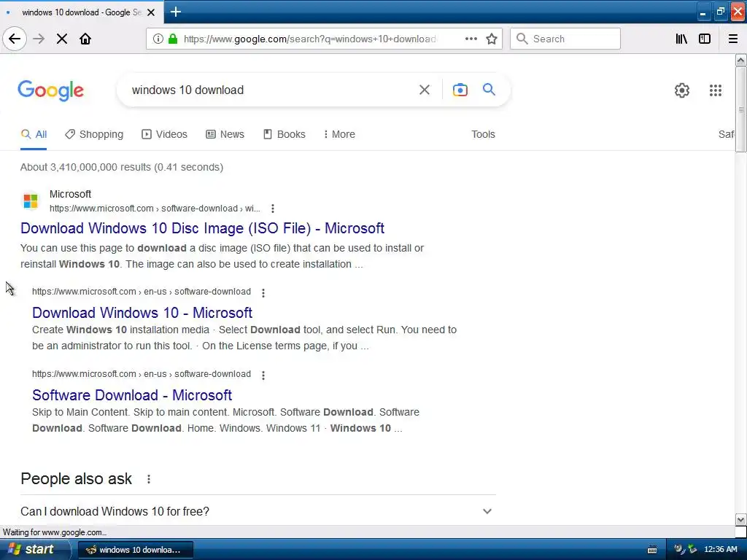The image size is (747, 560).
Task: Click the partially visible Saf (SafeSearch) label
Action: (x=726, y=134)
